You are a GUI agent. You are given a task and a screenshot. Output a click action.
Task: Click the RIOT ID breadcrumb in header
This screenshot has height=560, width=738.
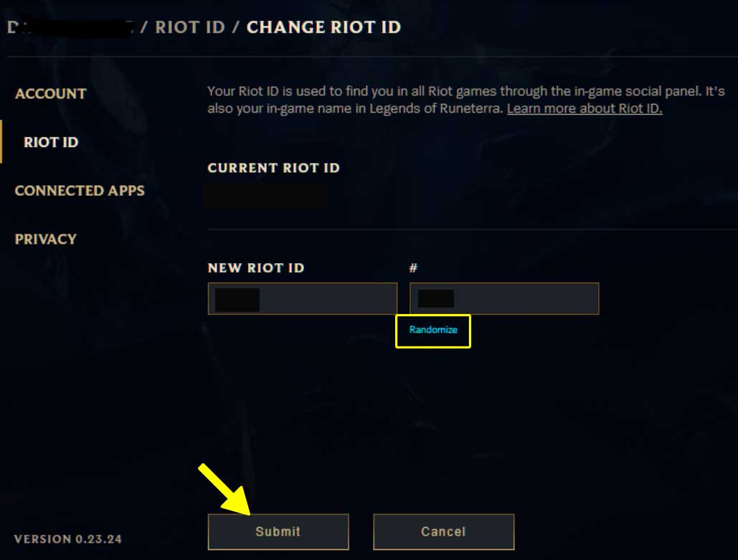click(190, 27)
